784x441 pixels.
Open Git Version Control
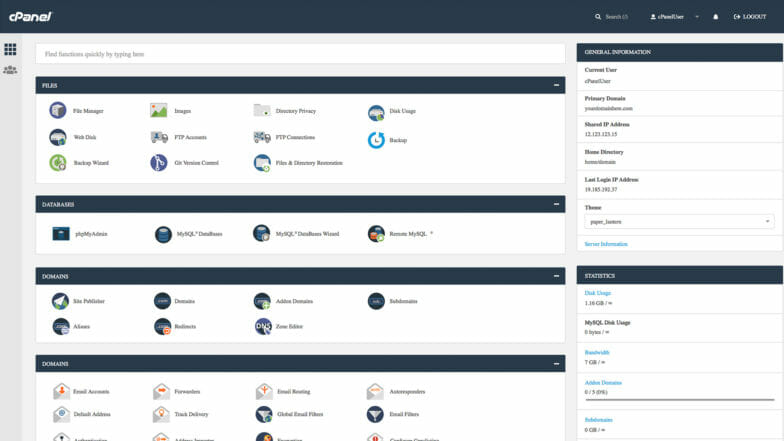tap(158, 162)
